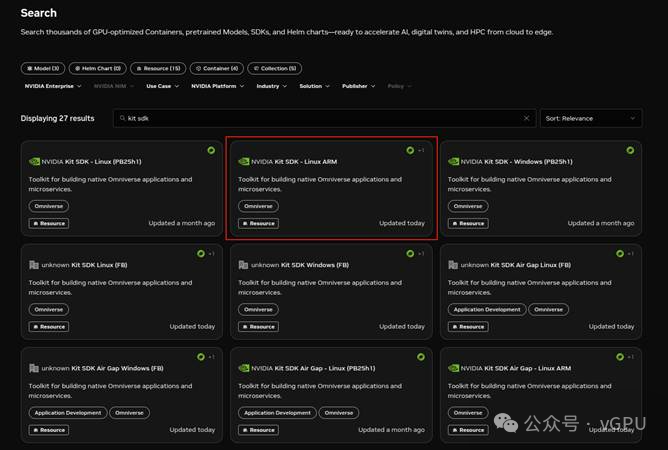The height and width of the screenshot is (450, 668).
Task: Open NVIDIA Kit SDK Air Gap - Linux (PB25h1) card
Action: 331,395
